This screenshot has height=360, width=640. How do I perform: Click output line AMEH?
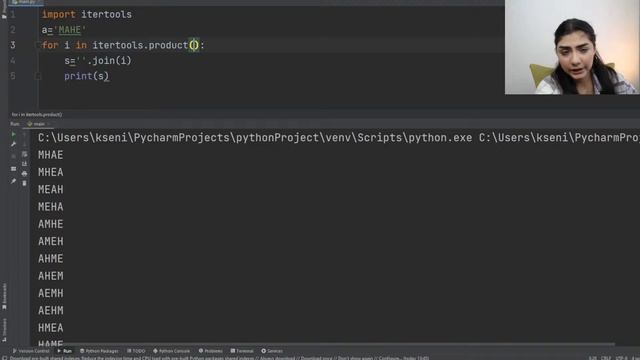coord(51,241)
